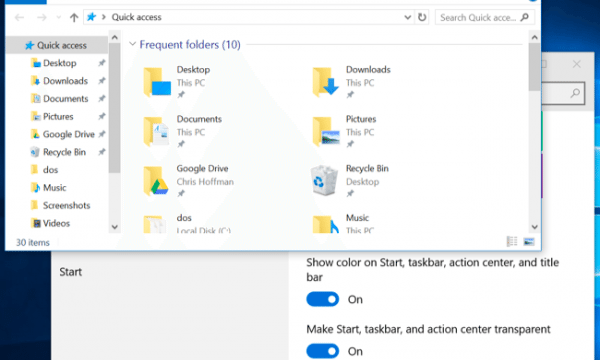
Task: Turn off Make Start transparent toggle
Action: pos(323,351)
